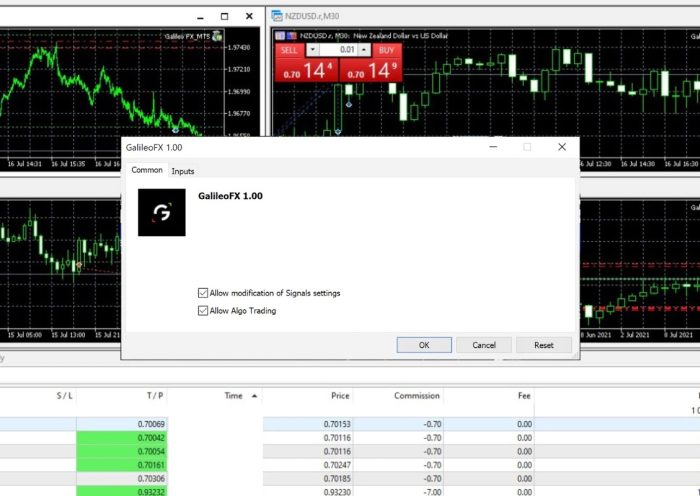
Task: Minimize the GalileoFX 1.00 dialog
Action: pyautogui.click(x=493, y=147)
